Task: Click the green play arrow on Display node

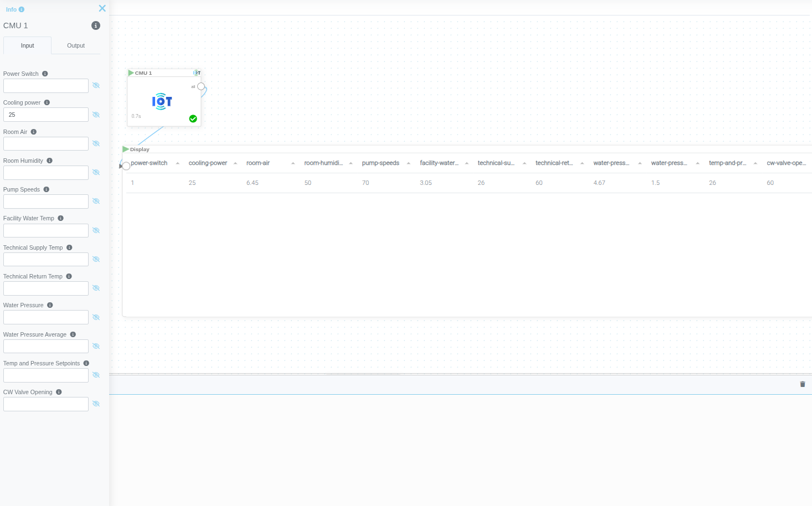Action: tap(126, 149)
